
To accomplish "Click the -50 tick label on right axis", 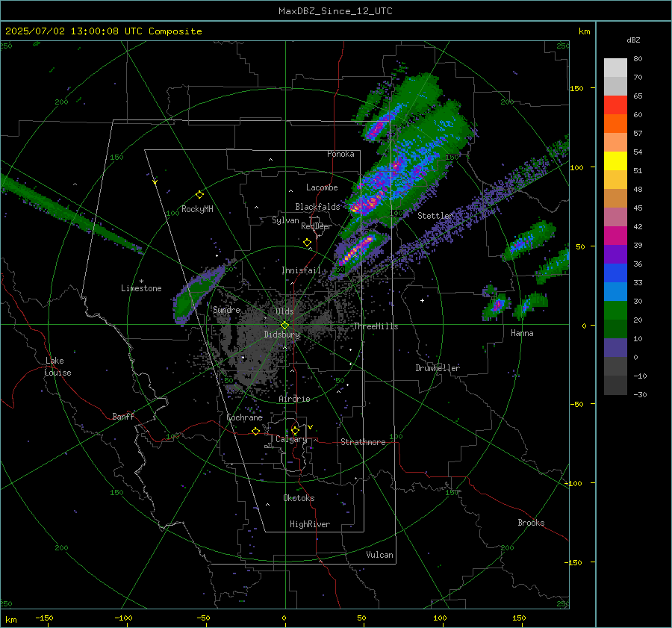I will coord(576,404).
